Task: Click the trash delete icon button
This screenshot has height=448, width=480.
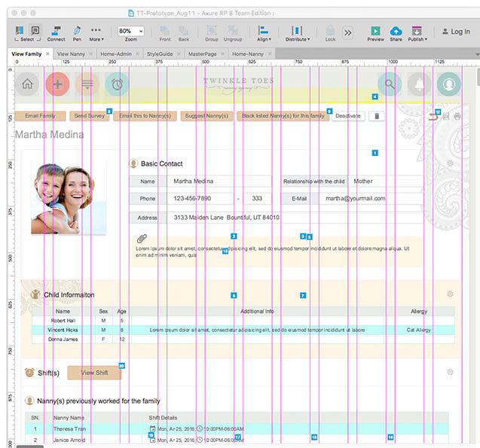Action: [377, 116]
